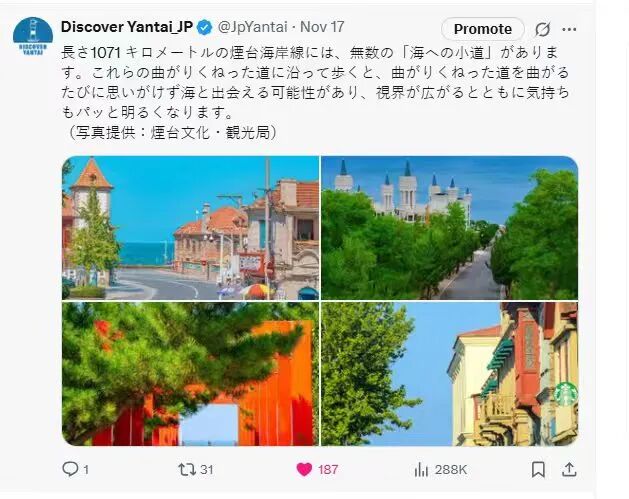This screenshot has height=499, width=629.
Task: Open the white castle towers photo
Action: click(x=449, y=227)
